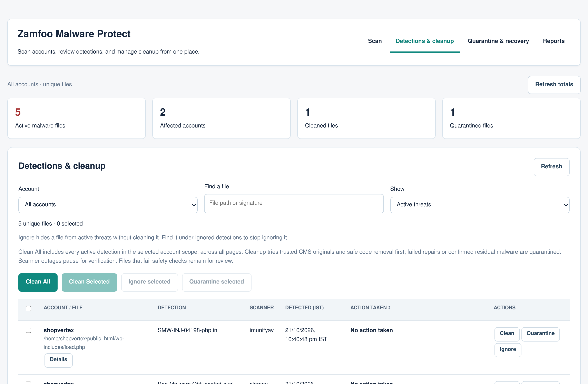This screenshot has width=588, height=384.
Task: Tick the select-all checkbox in table header
Action: pos(28,308)
